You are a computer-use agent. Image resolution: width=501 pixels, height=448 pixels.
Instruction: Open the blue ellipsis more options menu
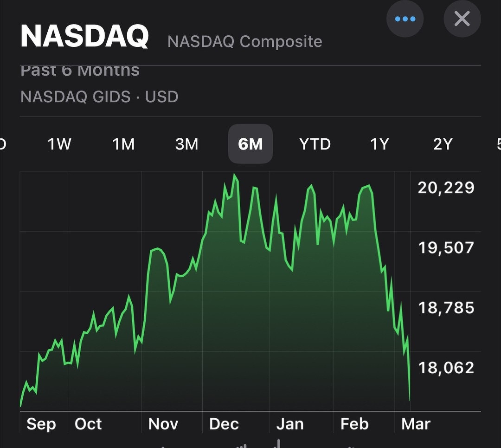click(405, 19)
